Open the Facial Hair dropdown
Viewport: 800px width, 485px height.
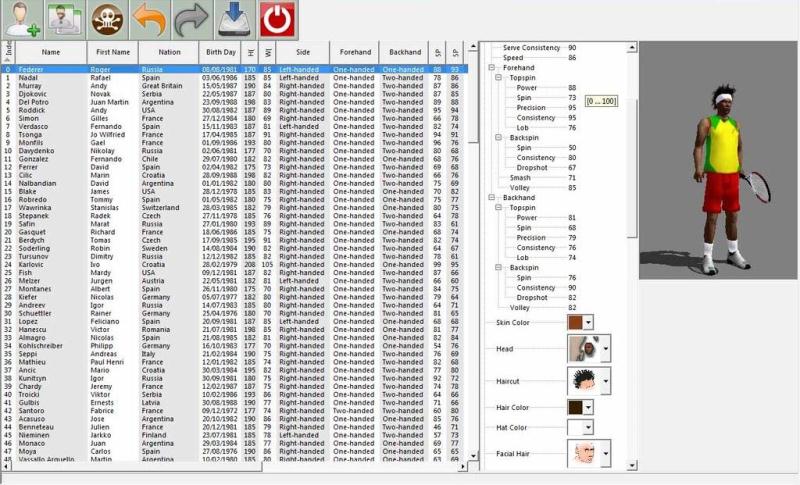(605, 454)
